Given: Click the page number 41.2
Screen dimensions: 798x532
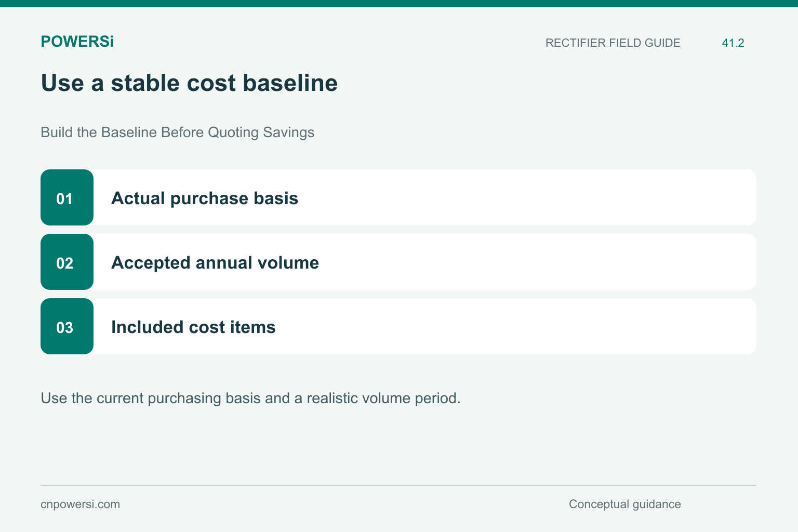Looking at the screenshot, I should tap(733, 43).
